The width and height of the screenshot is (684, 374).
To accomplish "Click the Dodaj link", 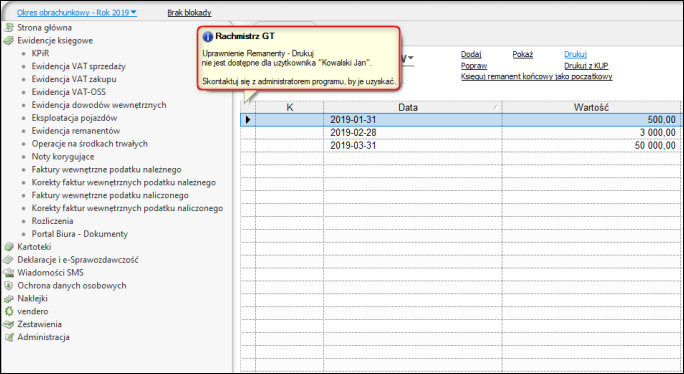I will [471, 54].
